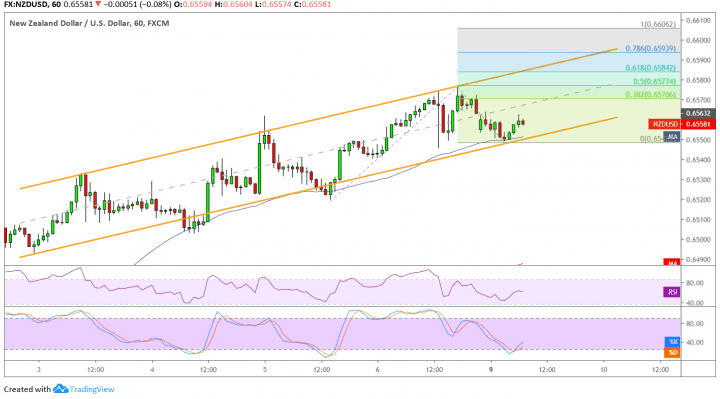Select the 0.382(0.65706) Fibonacci level label

coord(650,95)
